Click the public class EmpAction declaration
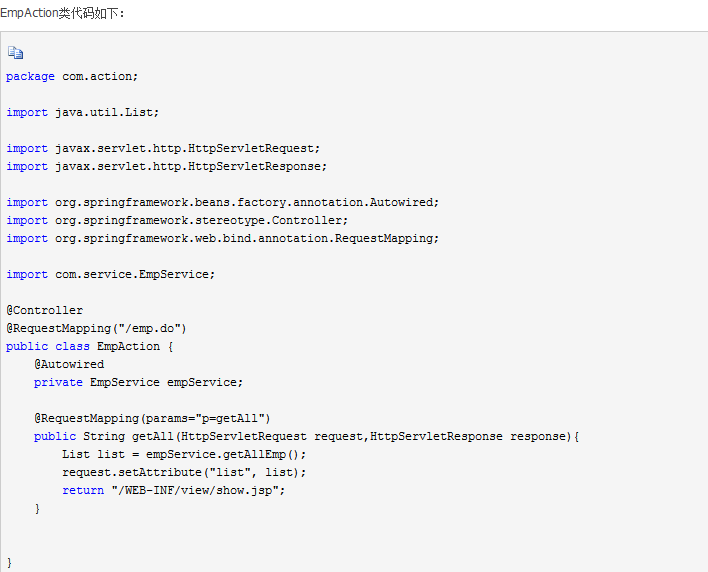This screenshot has width=708, height=572. tap(89, 347)
